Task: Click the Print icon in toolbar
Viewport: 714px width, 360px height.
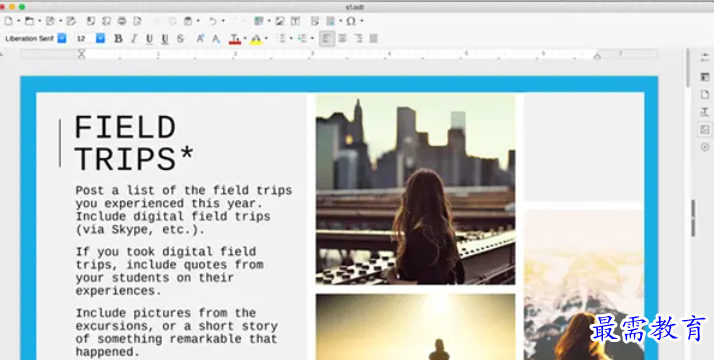Action: pos(122,21)
